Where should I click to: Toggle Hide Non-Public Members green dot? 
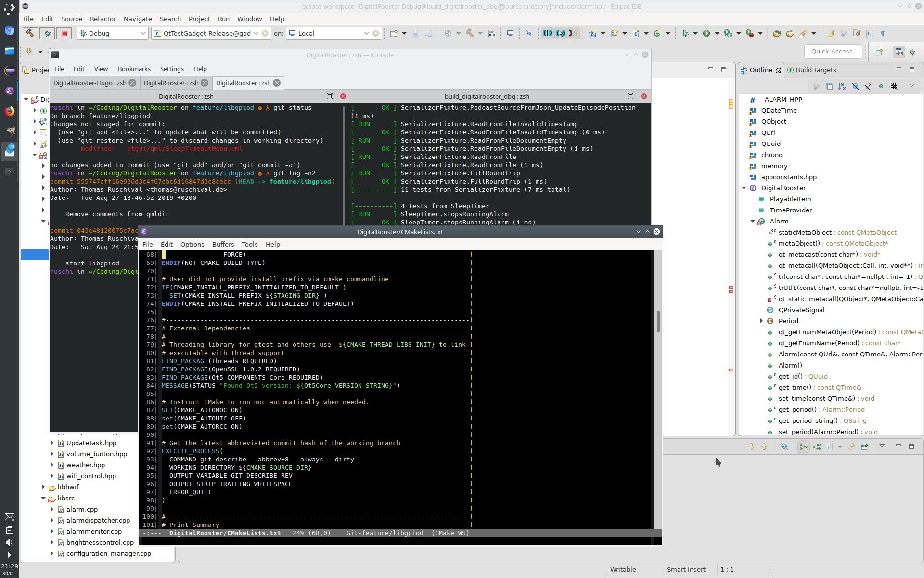pos(881,86)
